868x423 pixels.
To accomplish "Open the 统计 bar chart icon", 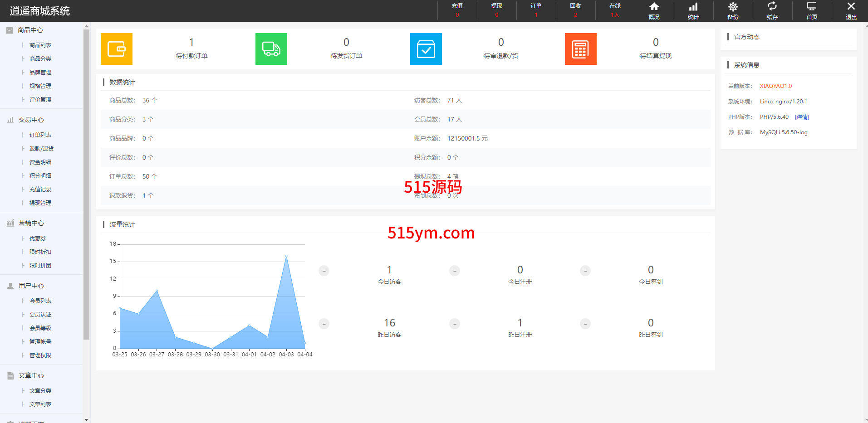I will tap(693, 10).
